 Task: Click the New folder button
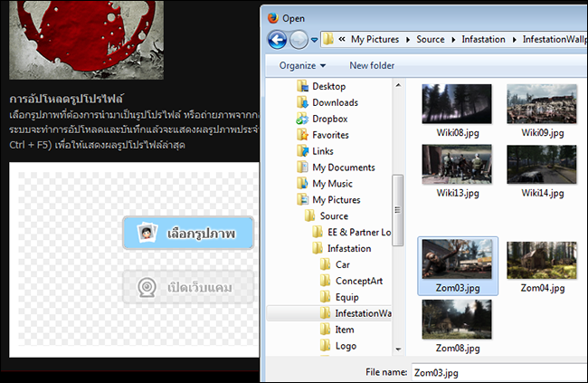coord(372,65)
